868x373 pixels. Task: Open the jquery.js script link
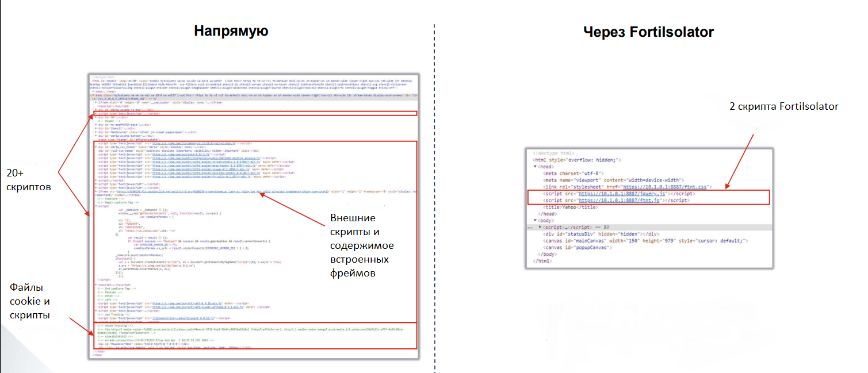pyautogui.click(x=622, y=194)
